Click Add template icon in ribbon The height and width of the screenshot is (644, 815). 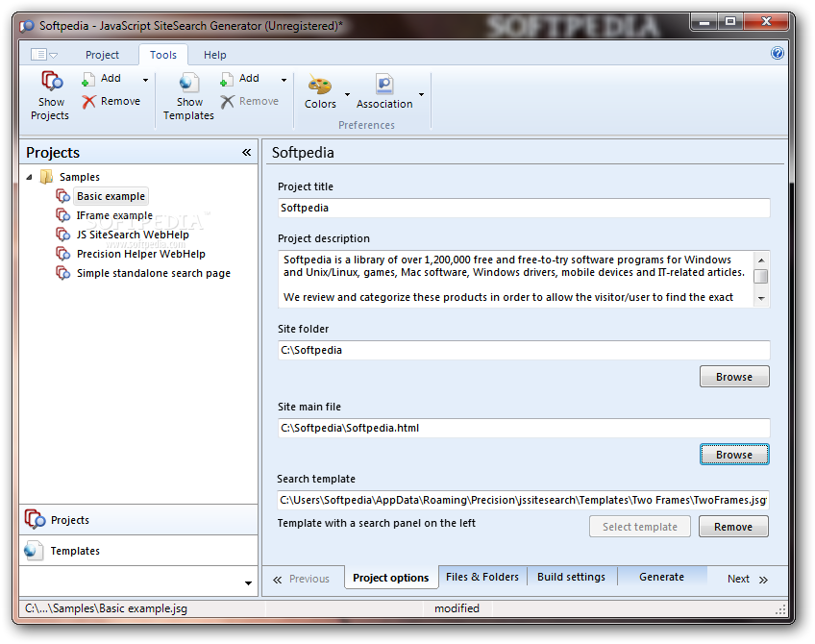(x=227, y=79)
